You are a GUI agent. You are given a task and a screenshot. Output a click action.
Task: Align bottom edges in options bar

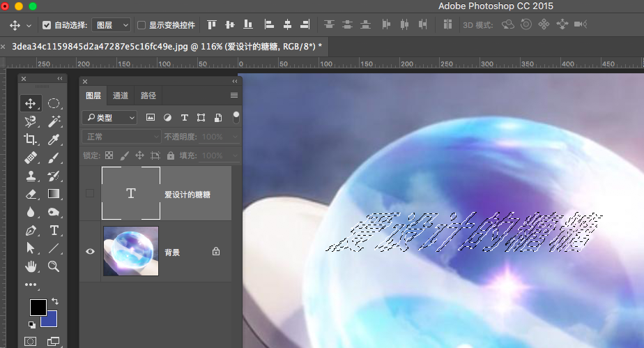pos(248,24)
